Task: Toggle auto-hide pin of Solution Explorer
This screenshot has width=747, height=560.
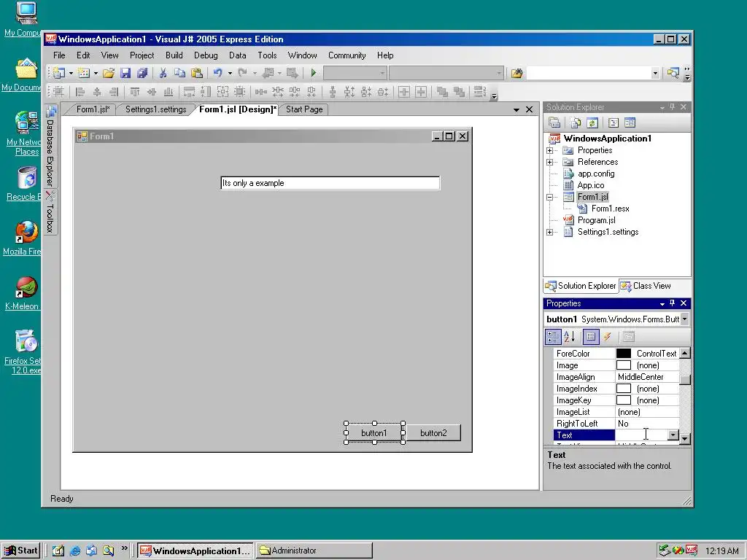Action: [x=672, y=107]
